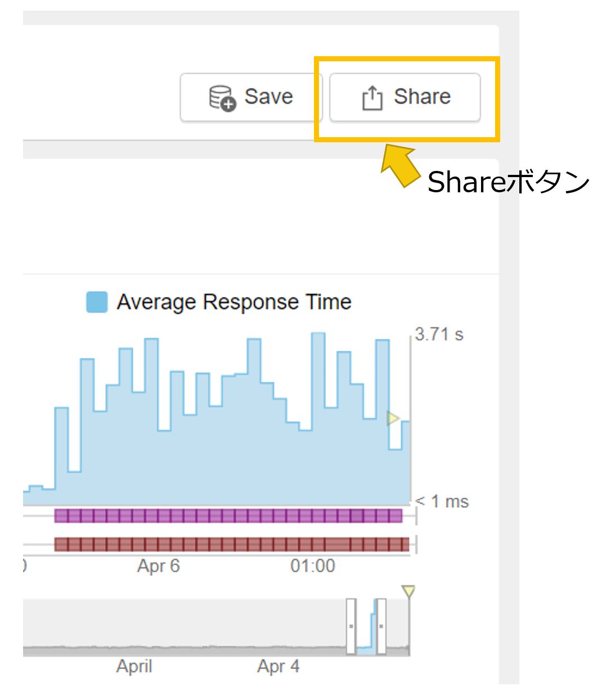
Task: Select the right time-range handle in overview
Action: point(381,626)
